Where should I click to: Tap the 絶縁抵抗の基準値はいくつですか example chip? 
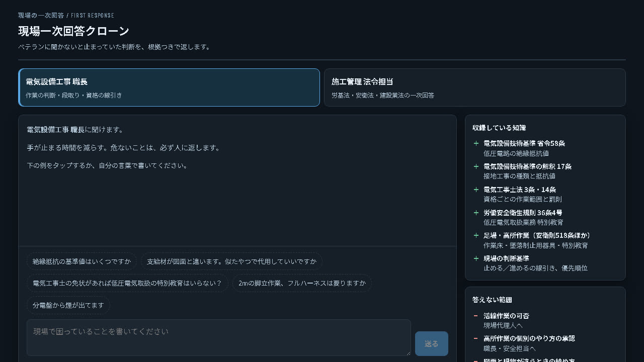click(x=82, y=261)
